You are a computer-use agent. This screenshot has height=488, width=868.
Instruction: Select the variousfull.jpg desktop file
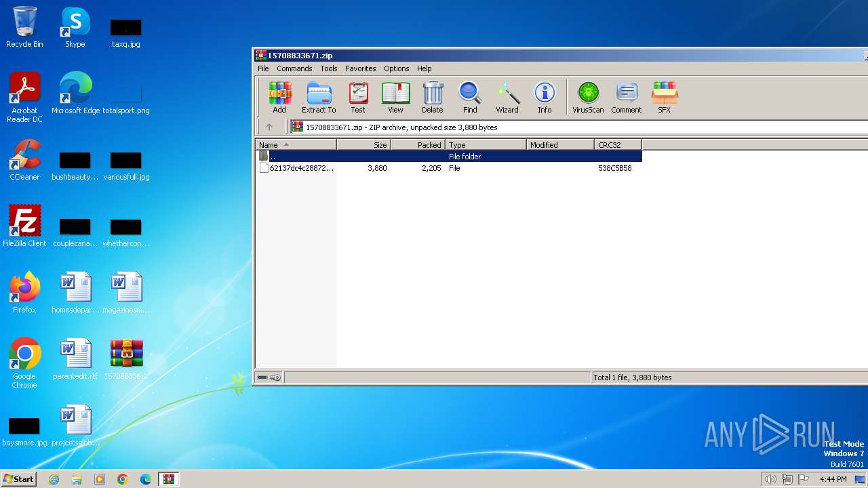[x=126, y=166]
